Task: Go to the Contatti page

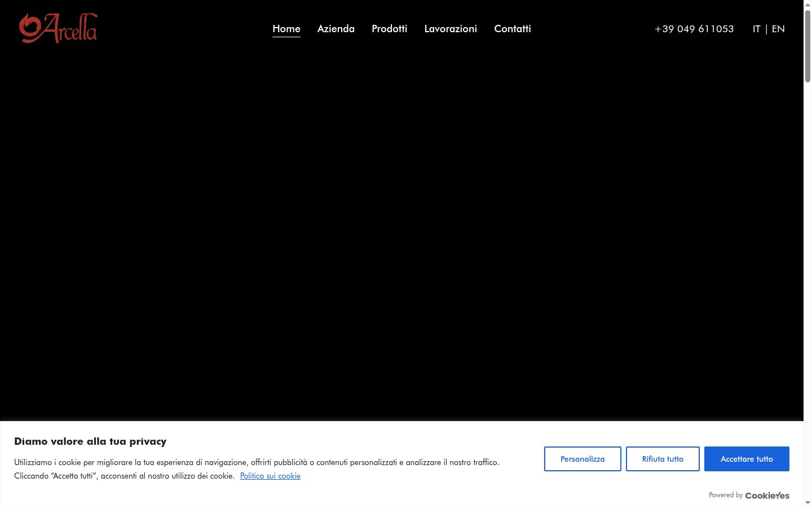Action: pos(513,29)
